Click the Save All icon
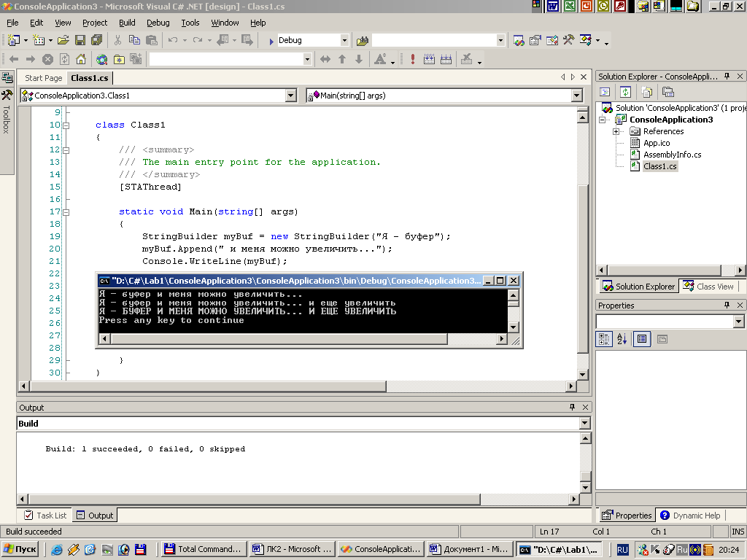The image size is (747, 560). [x=97, y=41]
